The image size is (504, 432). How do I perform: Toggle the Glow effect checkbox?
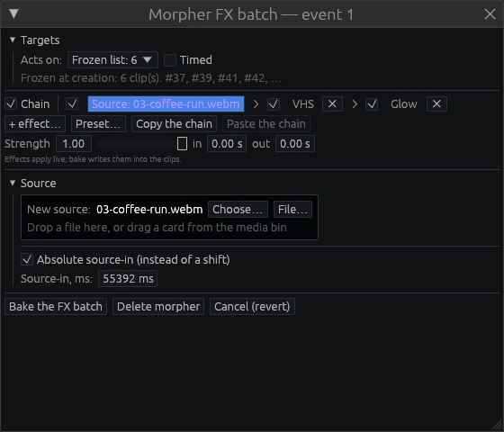(372, 103)
